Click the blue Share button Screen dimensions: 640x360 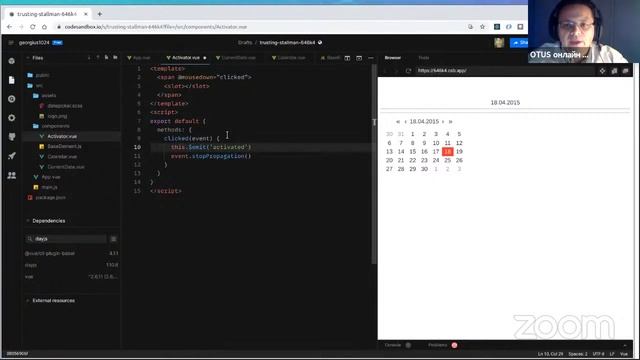pyautogui.click(x=519, y=42)
